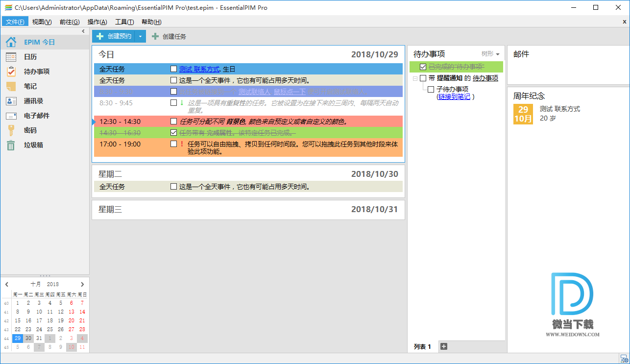Click the 邮件 panel title
This screenshot has height=364, width=630.
click(x=521, y=54)
